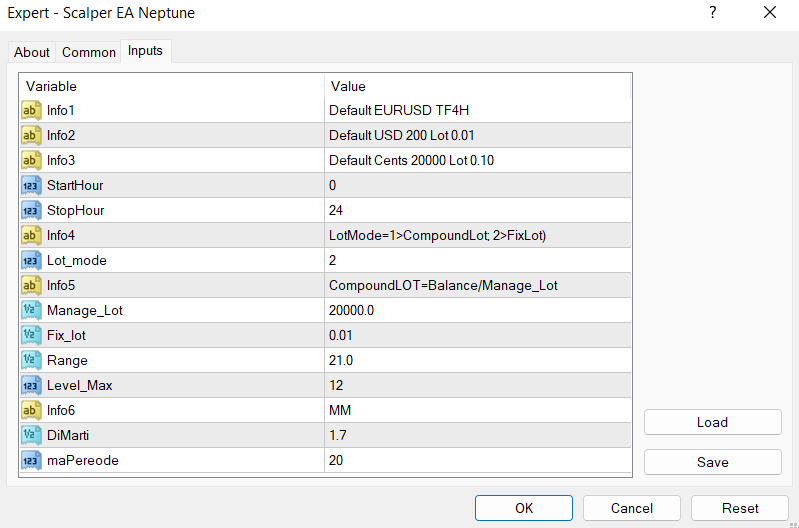The width and height of the screenshot is (799, 528).
Task: Select the Fix_lot value 0.01 cell
Action: (x=478, y=335)
